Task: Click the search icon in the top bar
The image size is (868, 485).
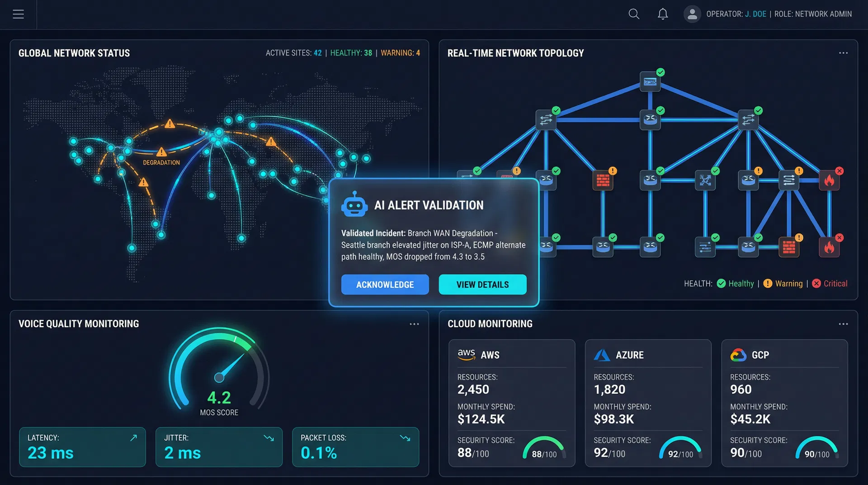Action: click(634, 14)
